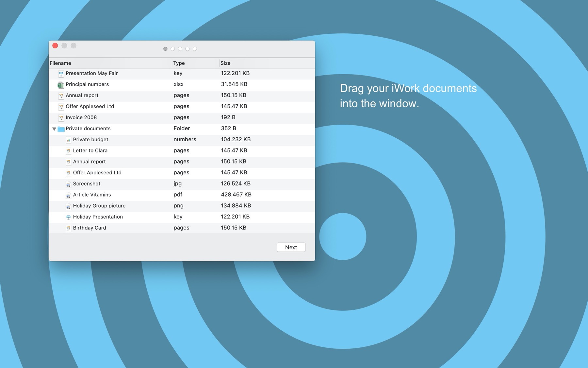Select the Letter to Clara entry
The image size is (588, 368).
point(131,151)
